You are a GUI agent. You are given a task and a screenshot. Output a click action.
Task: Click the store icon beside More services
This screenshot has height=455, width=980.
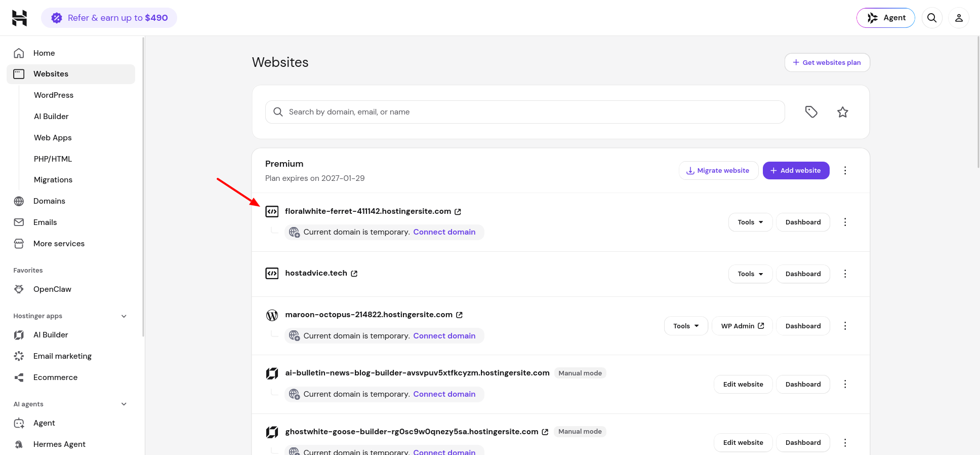click(19, 244)
